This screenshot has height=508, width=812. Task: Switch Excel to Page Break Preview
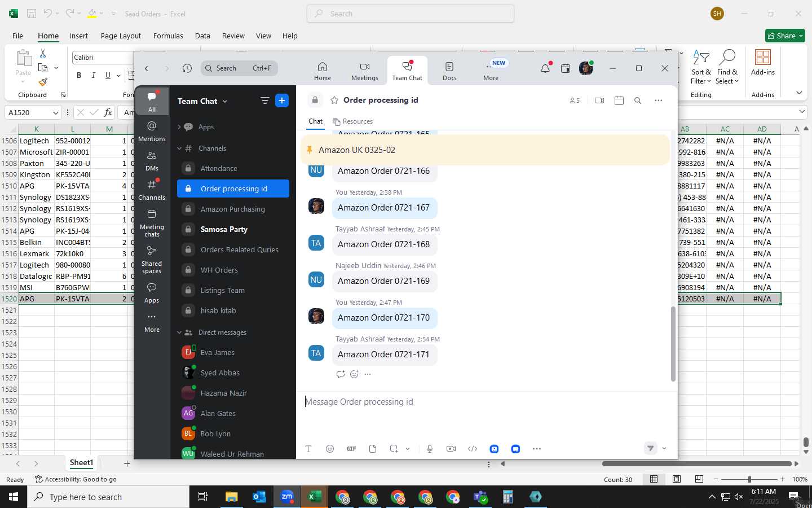point(699,479)
